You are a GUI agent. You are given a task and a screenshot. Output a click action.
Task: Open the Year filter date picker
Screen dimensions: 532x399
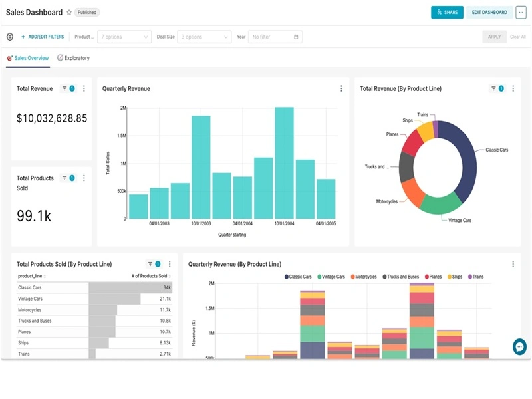(x=275, y=37)
